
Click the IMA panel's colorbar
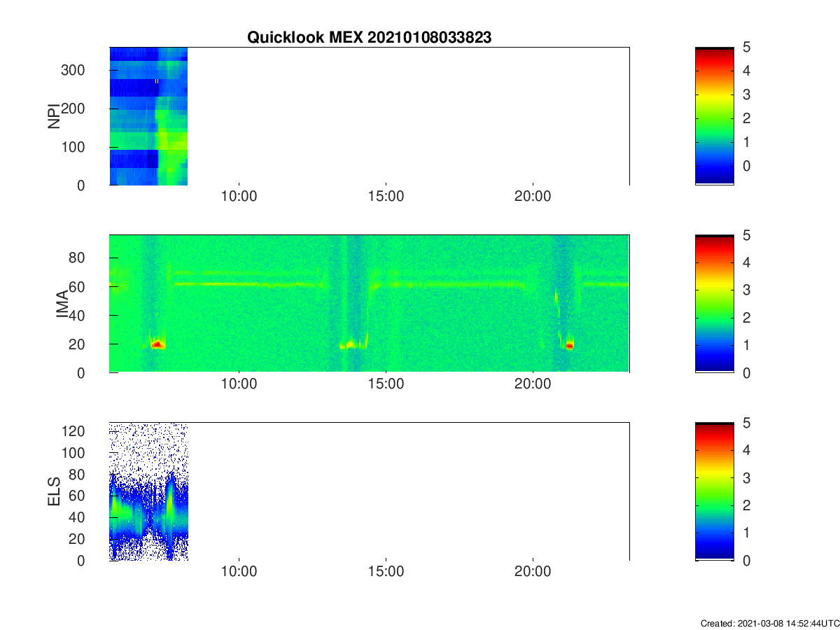click(x=714, y=304)
